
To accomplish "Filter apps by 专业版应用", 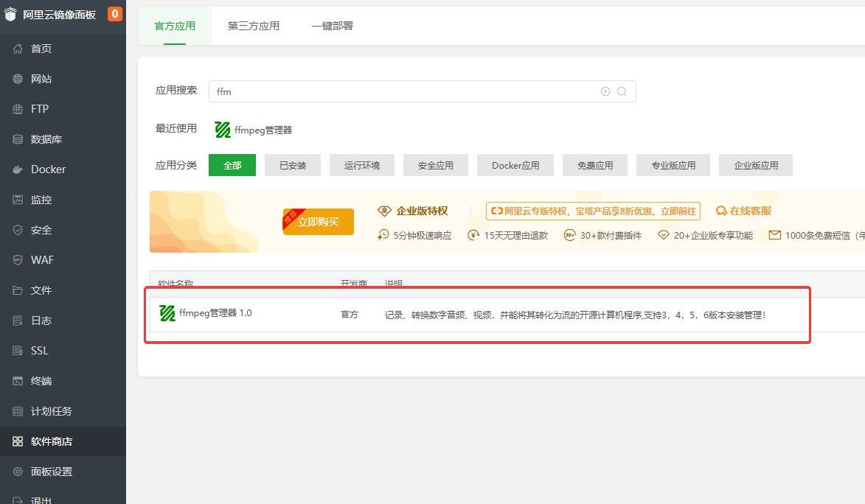I will coord(673,166).
